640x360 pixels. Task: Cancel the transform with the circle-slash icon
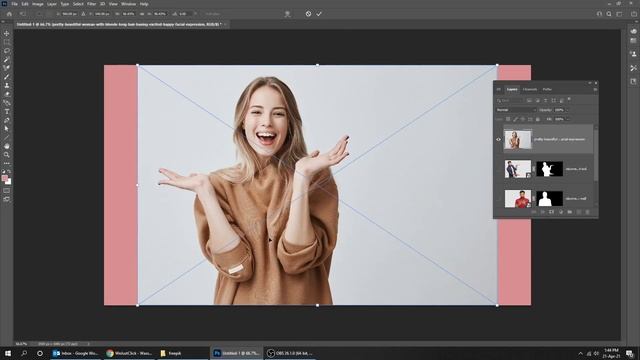point(308,14)
